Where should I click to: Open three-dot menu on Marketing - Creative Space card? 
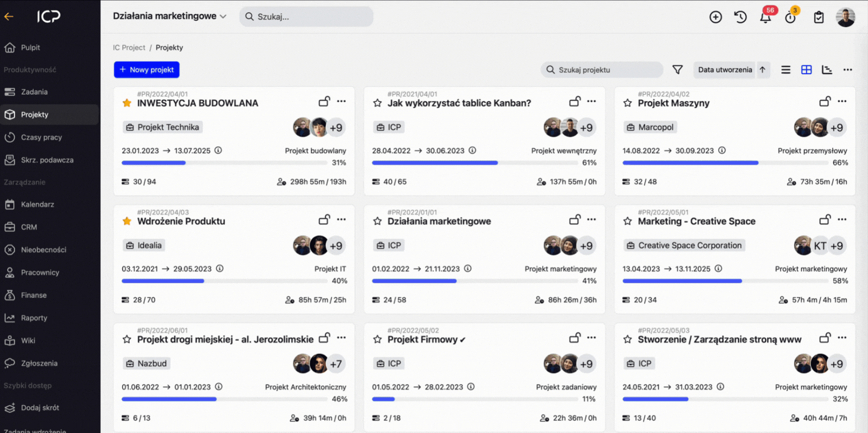click(842, 219)
